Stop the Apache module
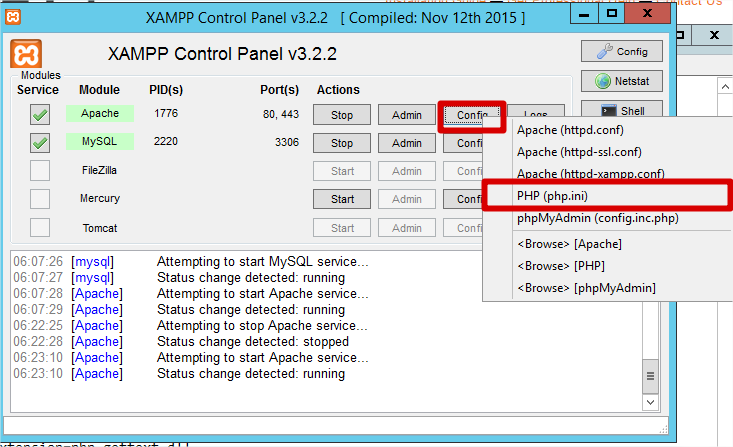The width and height of the screenshot is (733, 447). [x=342, y=115]
